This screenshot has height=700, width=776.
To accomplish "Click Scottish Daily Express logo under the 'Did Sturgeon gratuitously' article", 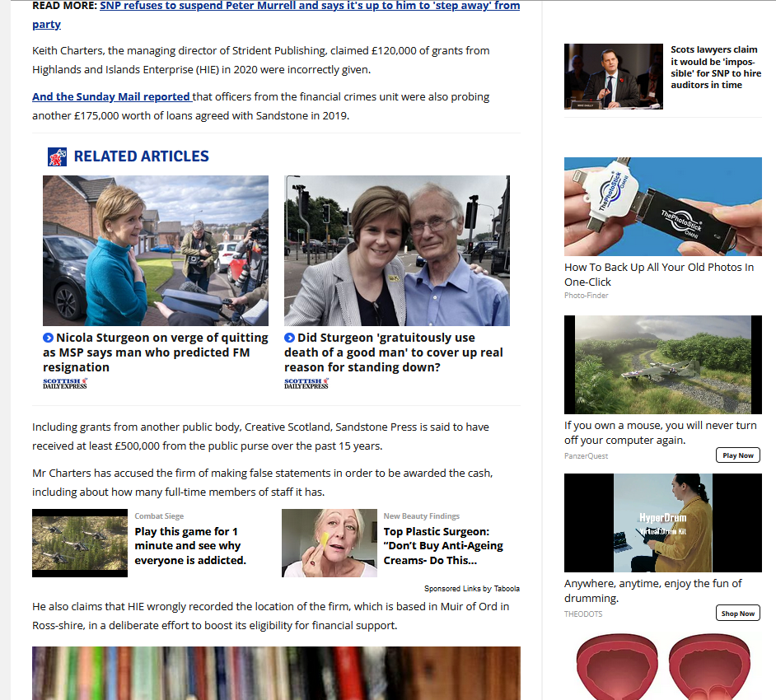I will tap(306, 384).
